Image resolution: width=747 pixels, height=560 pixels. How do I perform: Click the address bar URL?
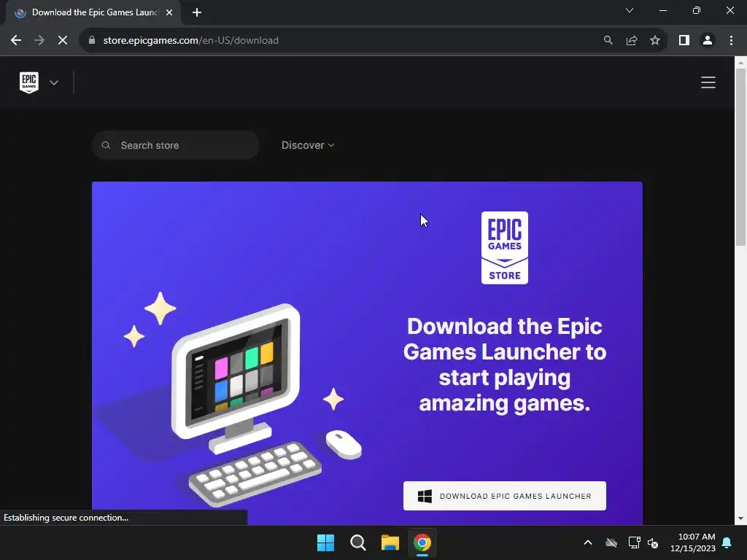(x=190, y=41)
